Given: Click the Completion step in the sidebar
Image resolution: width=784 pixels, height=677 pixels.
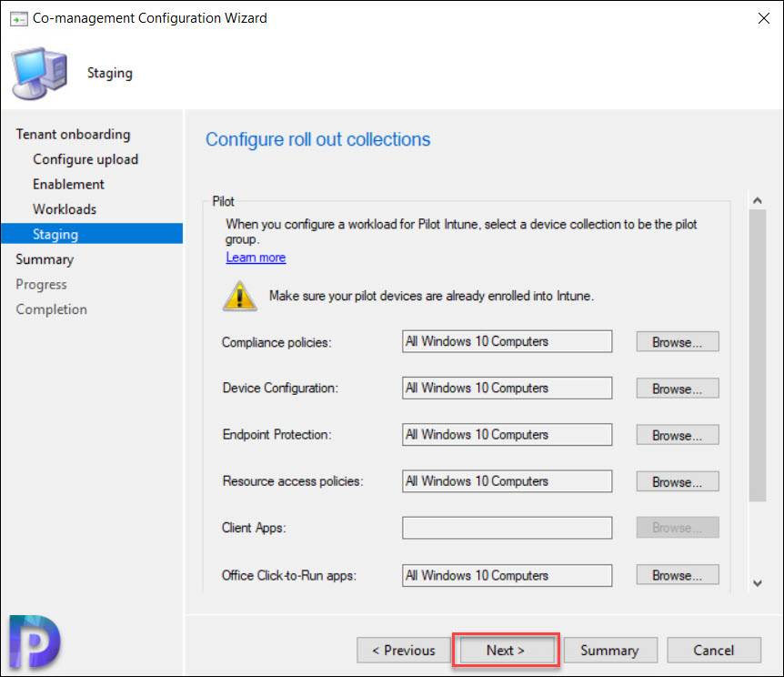Looking at the screenshot, I should pos(51,309).
